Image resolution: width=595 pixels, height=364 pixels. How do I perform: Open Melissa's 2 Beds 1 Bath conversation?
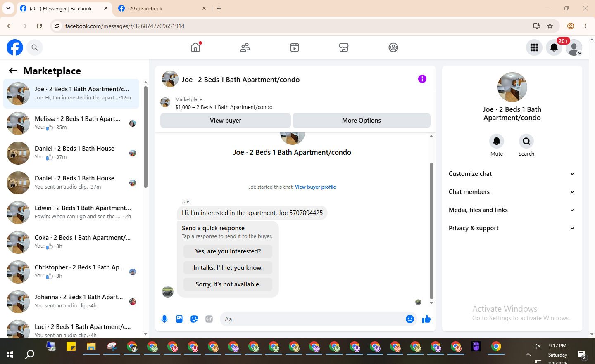click(71, 123)
